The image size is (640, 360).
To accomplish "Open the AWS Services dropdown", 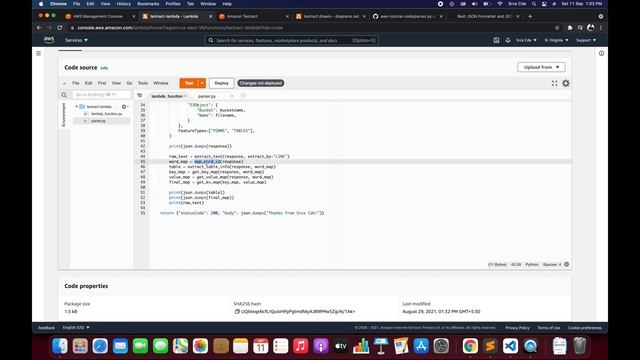I will coord(76,40).
